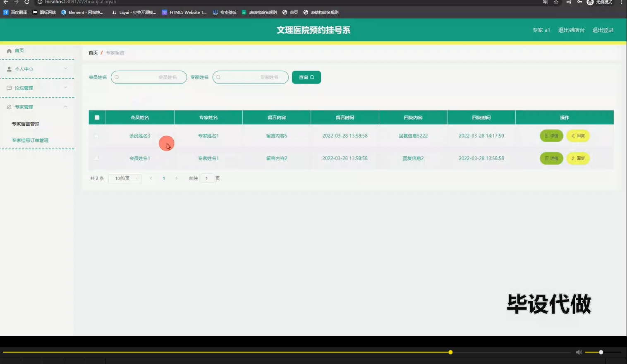Click the browser forward arrow

[x=16, y=2]
